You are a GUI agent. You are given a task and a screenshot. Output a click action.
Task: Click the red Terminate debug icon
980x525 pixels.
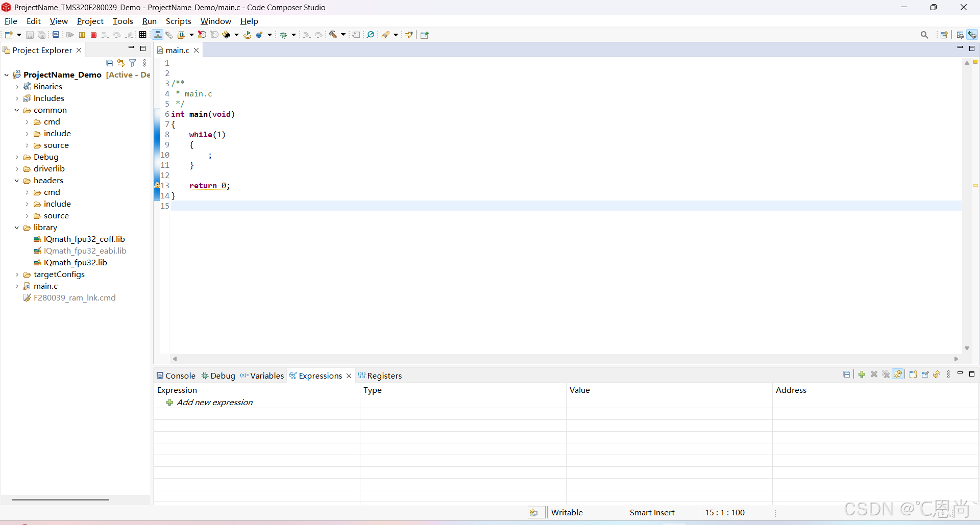[93, 35]
